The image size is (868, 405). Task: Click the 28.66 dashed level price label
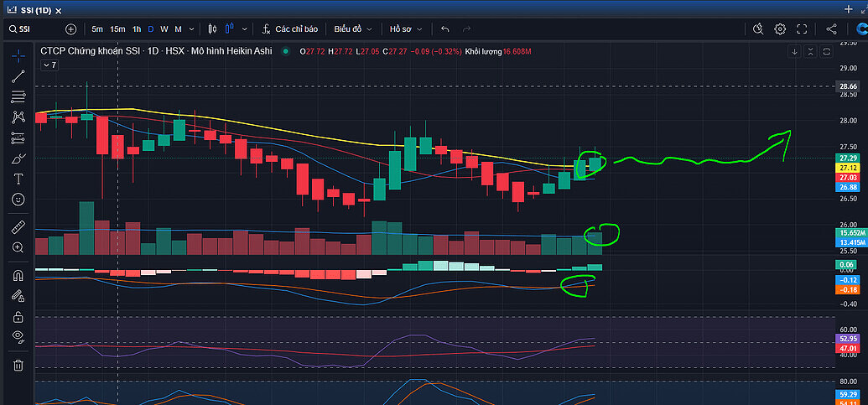coord(849,86)
